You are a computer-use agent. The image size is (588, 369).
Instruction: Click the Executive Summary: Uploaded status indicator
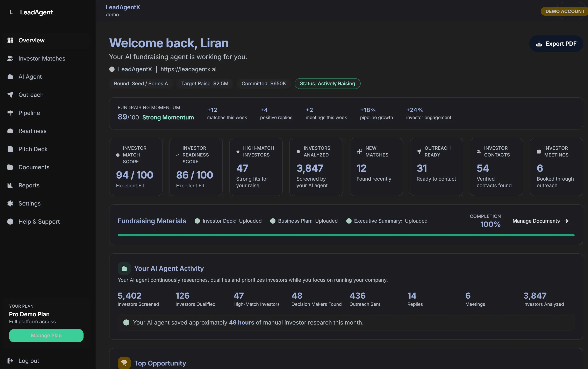(x=387, y=221)
